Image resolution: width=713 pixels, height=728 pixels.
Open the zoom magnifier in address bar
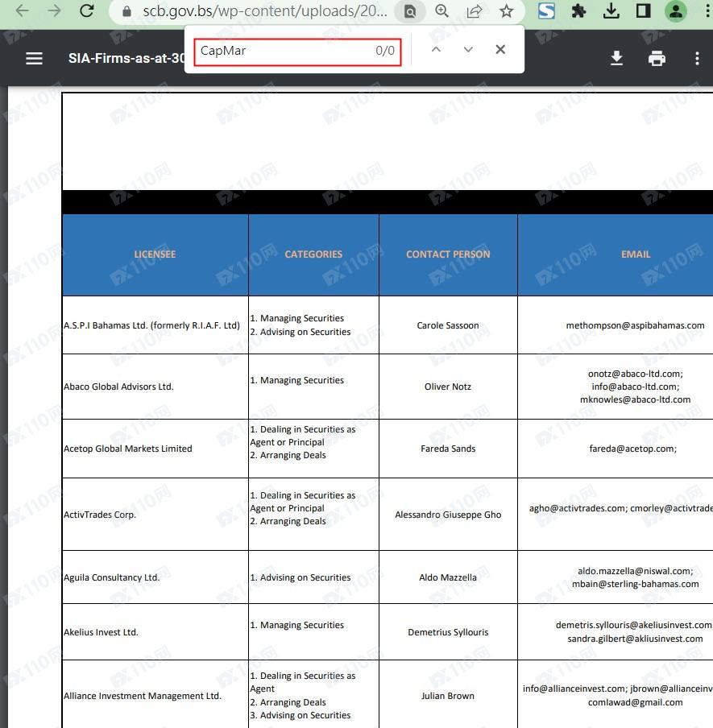[441, 11]
